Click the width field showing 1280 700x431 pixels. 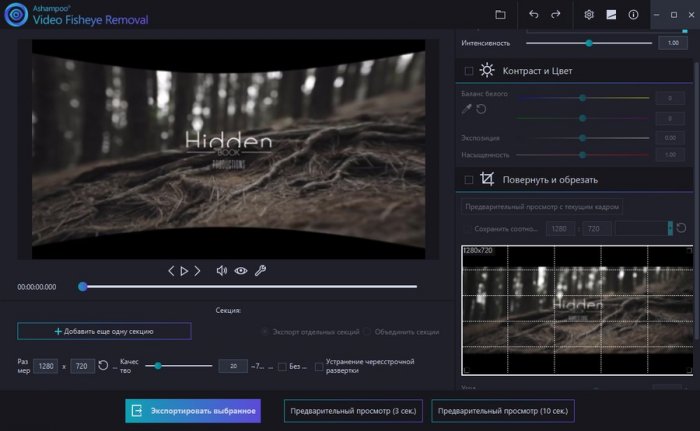point(46,366)
